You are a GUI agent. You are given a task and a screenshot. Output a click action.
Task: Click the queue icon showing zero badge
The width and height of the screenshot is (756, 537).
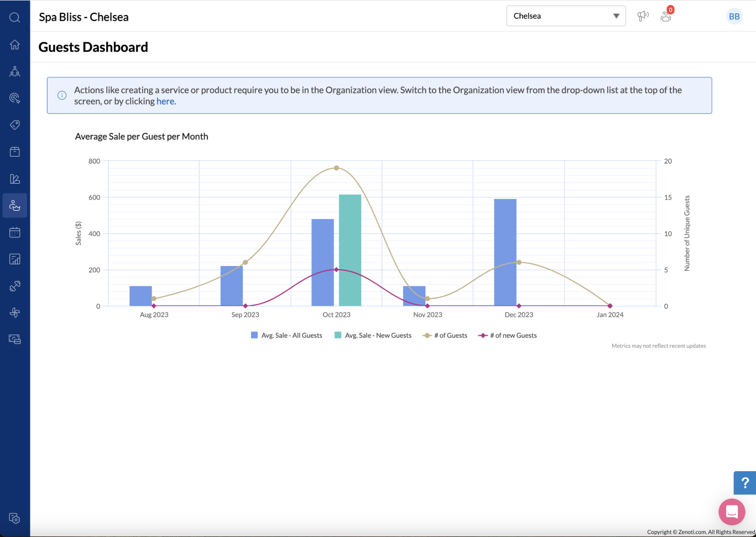click(x=665, y=16)
